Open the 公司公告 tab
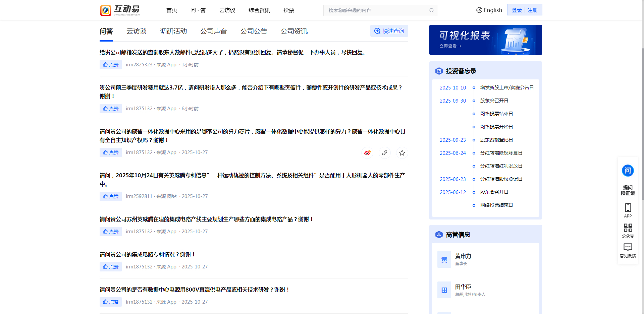This screenshot has width=644, height=314. pos(254,31)
